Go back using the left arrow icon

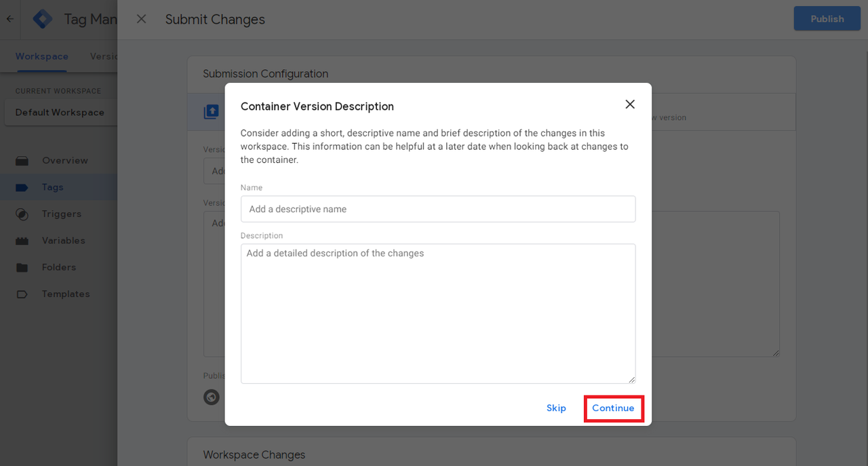9,19
